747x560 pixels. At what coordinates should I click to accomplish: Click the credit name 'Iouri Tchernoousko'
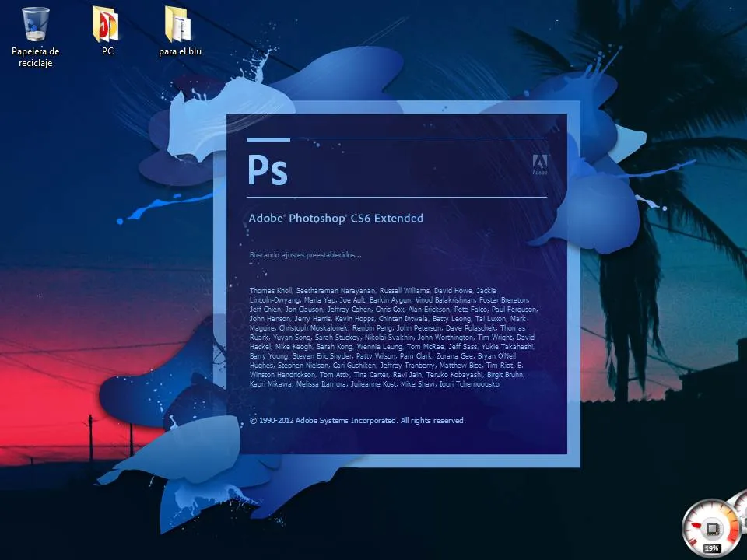click(469, 383)
